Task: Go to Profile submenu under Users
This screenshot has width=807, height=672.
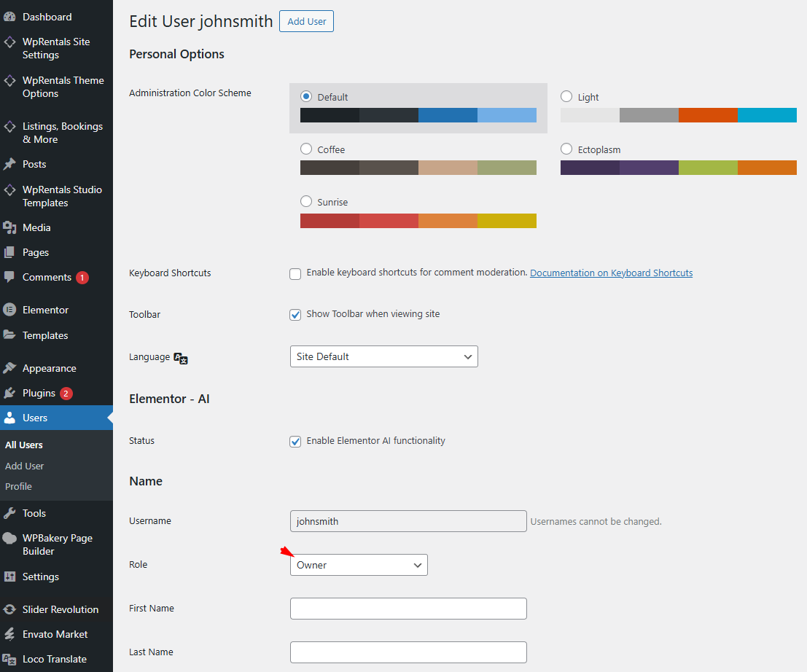Action: 18,486
